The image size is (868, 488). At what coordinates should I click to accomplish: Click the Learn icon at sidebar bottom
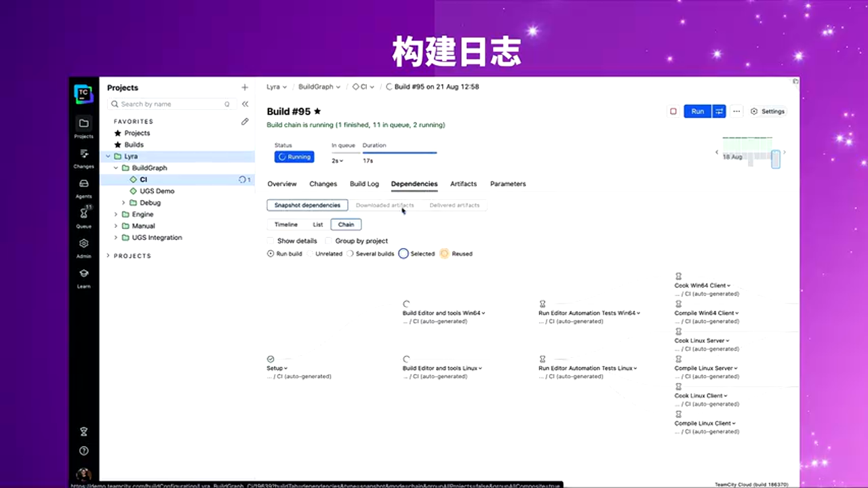83,273
